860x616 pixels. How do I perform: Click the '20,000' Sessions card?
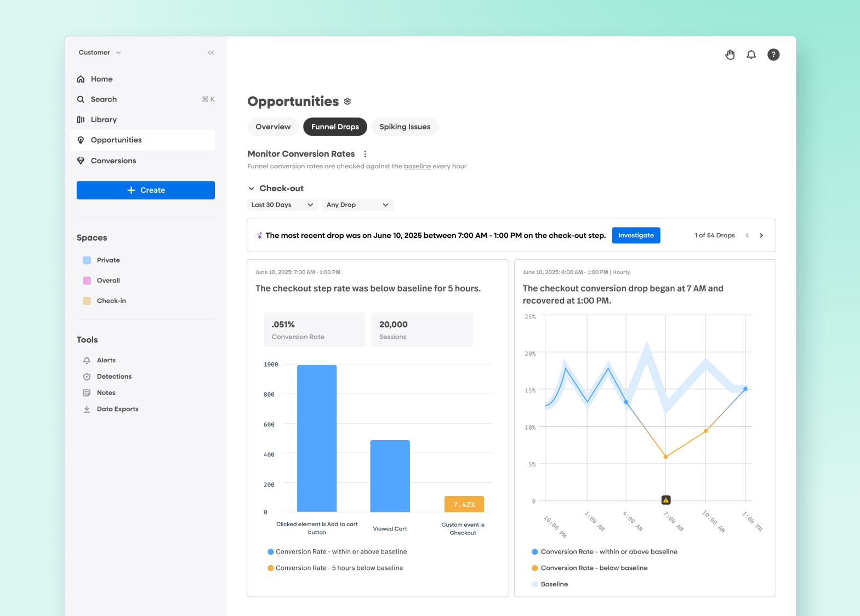click(422, 330)
